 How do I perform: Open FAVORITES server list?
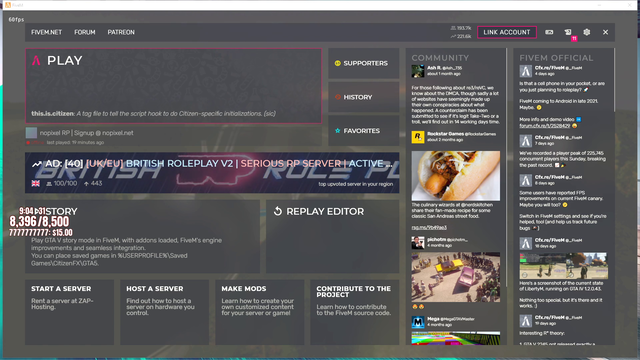click(x=364, y=131)
